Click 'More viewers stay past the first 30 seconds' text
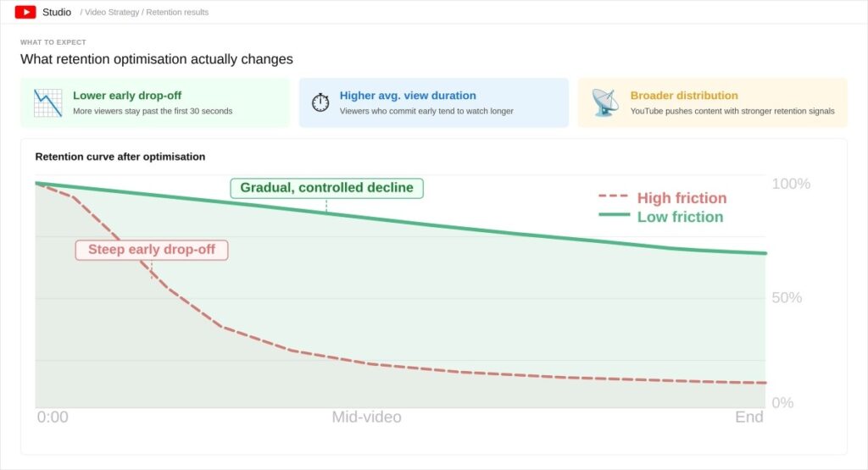 coord(153,111)
